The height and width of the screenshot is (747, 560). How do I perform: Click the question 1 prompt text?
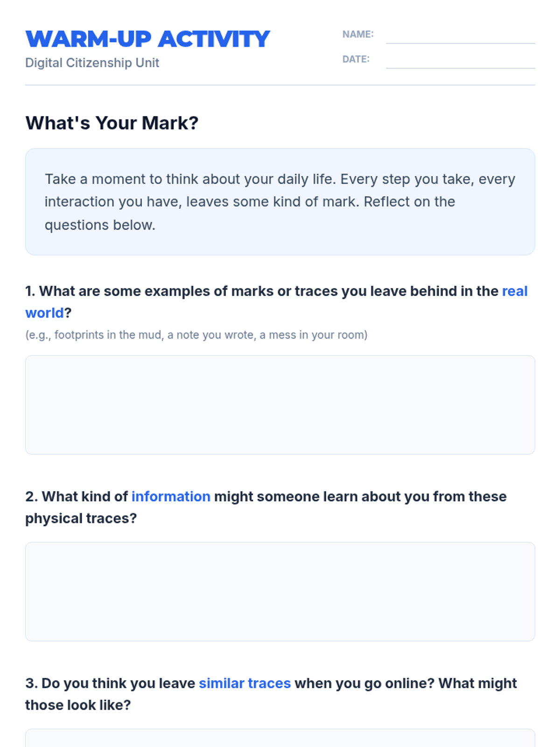[276, 302]
